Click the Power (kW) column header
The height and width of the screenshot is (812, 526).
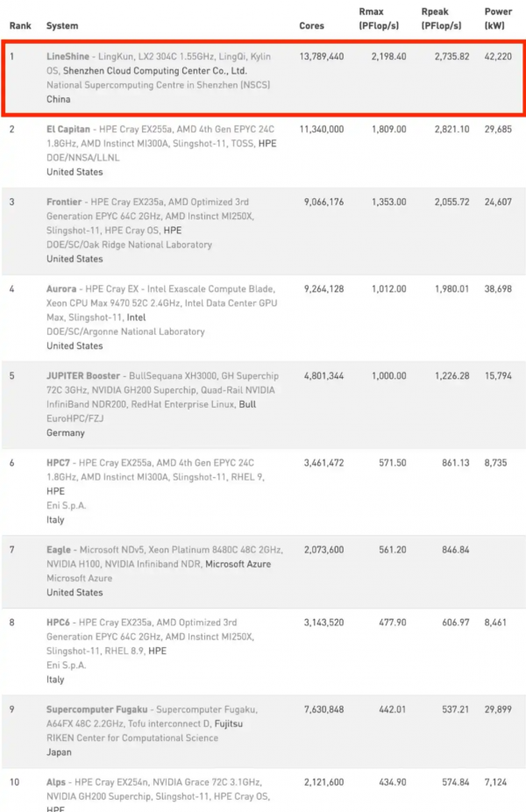click(x=498, y=18)
